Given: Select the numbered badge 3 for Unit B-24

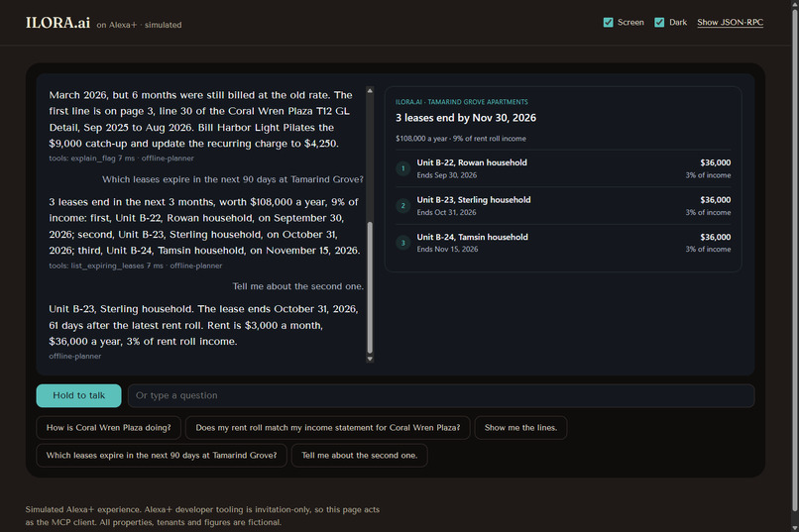Looking at the screenshot, I should click(x=403, y=243).
